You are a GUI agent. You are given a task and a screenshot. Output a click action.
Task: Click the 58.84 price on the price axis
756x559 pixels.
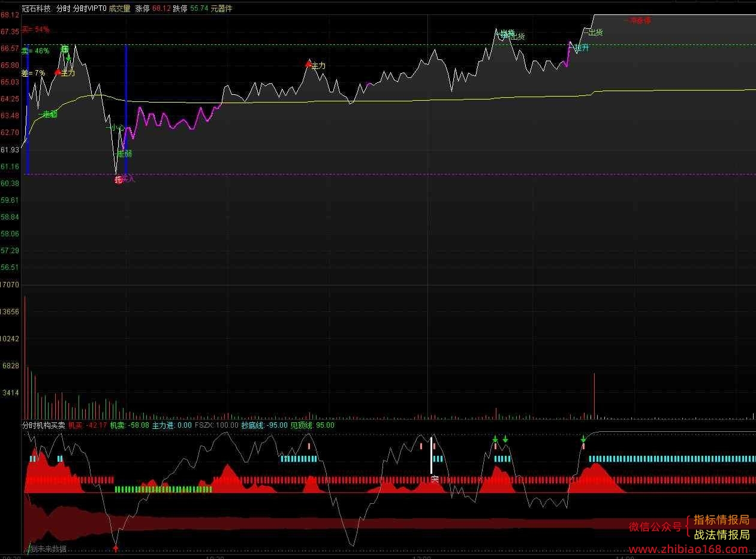coord(10,217)
